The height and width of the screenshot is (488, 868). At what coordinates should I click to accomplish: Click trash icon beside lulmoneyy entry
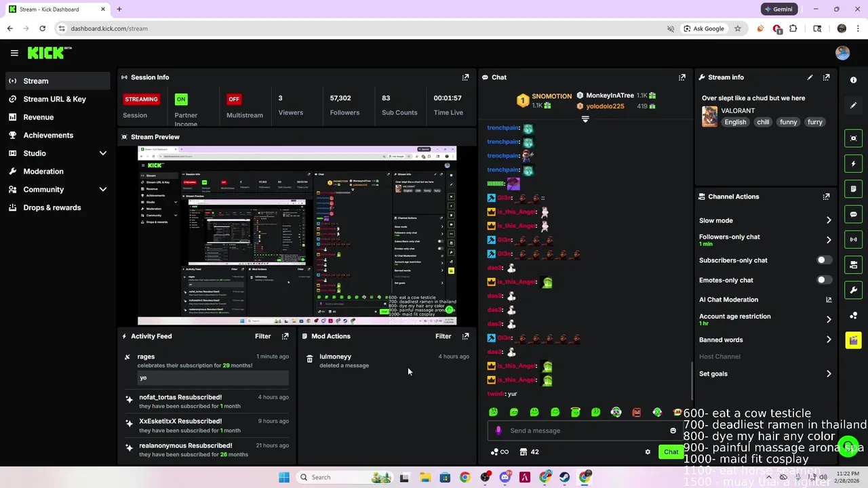click(x=309, y=359)
